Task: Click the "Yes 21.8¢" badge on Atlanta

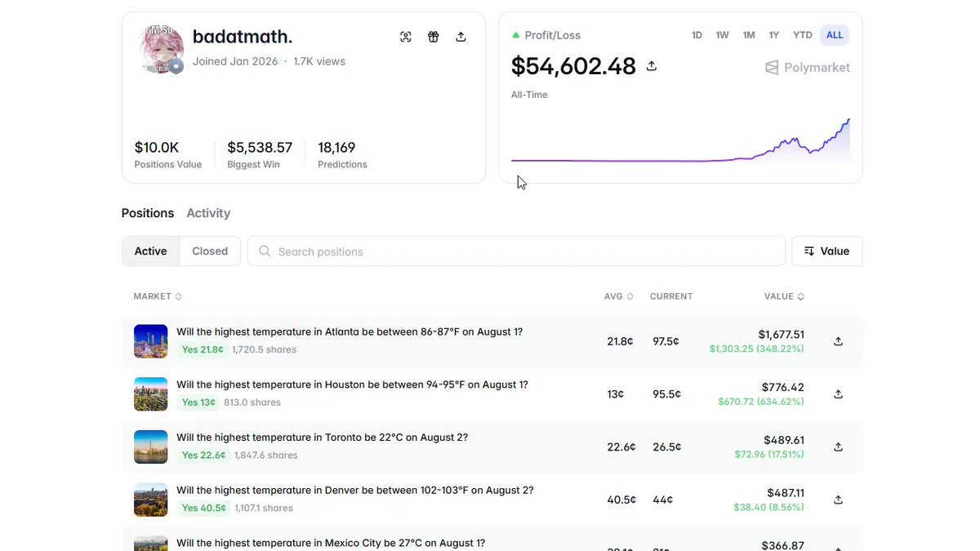Action: pyautogui.click(x=203, y=349)
